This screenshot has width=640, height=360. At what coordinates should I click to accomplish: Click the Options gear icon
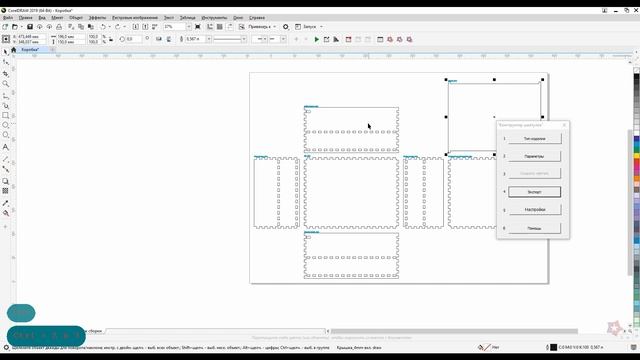(x=286, y=27)
